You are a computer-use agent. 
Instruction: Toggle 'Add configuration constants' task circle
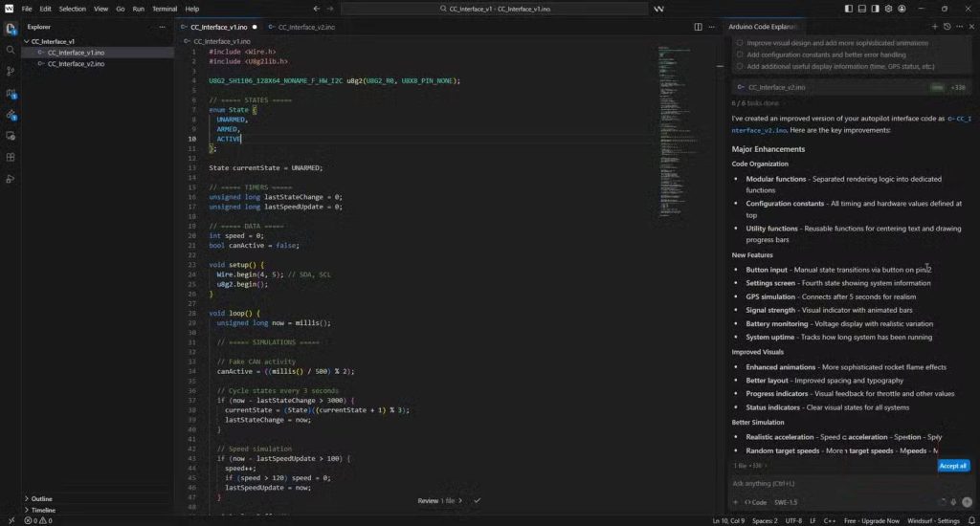[x=740, y=55]
